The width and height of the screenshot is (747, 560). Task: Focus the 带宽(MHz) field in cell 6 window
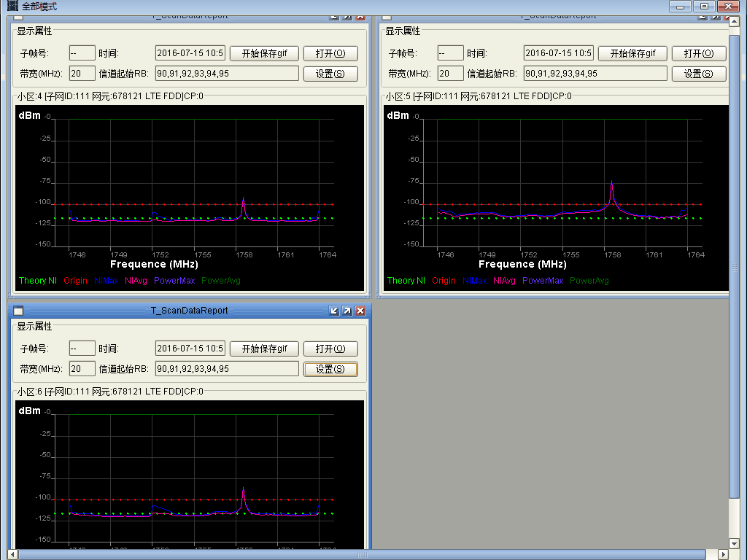click(82, 368)
